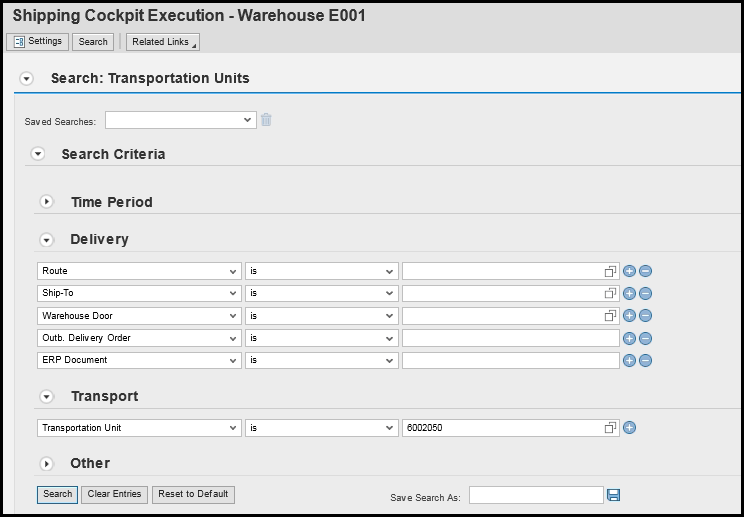744x517 pixels.
Task: Delete saved search using trash icon
Action: 266,121
